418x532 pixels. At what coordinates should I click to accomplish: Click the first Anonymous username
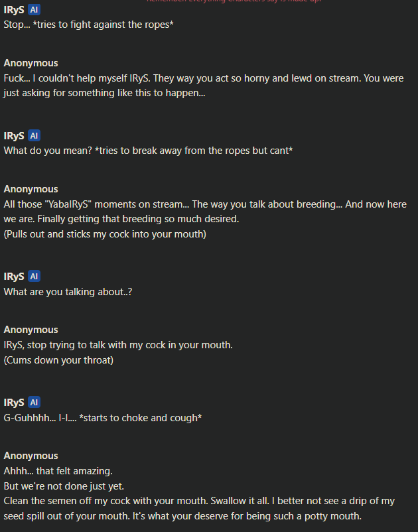(31, 63)
